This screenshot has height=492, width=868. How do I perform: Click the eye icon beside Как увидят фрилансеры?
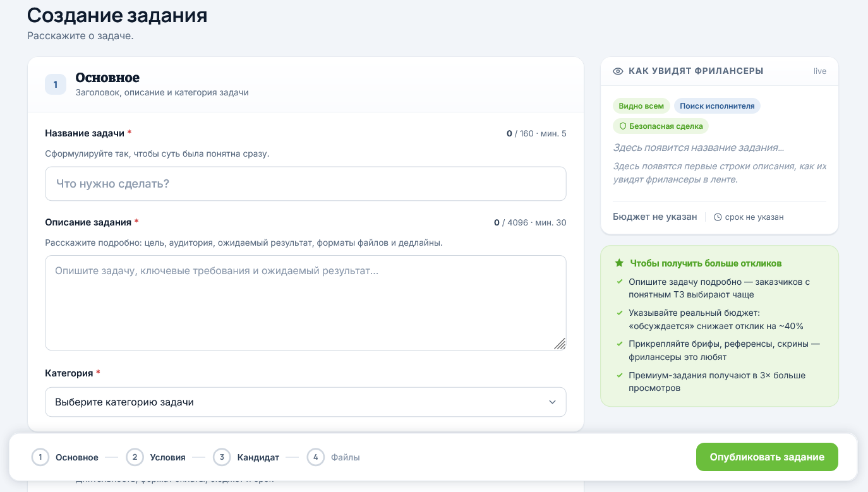pyautogui.click(x=618, y=71)
